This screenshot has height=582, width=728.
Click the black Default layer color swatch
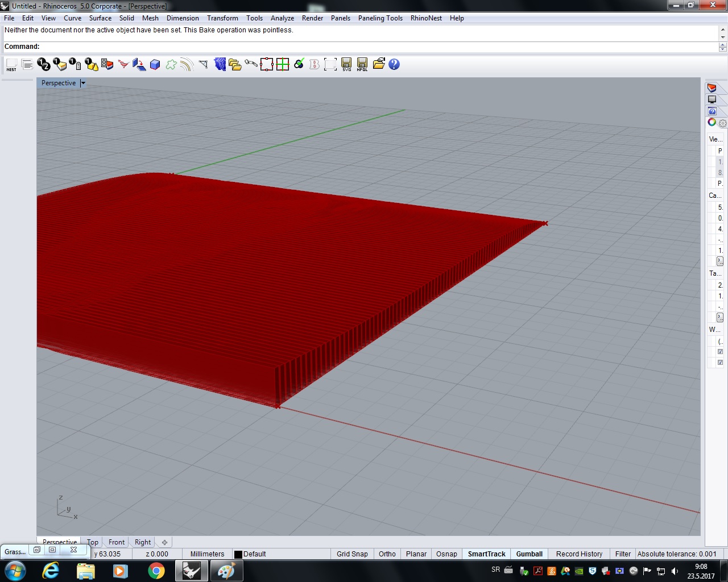click(x=238, y=554)
